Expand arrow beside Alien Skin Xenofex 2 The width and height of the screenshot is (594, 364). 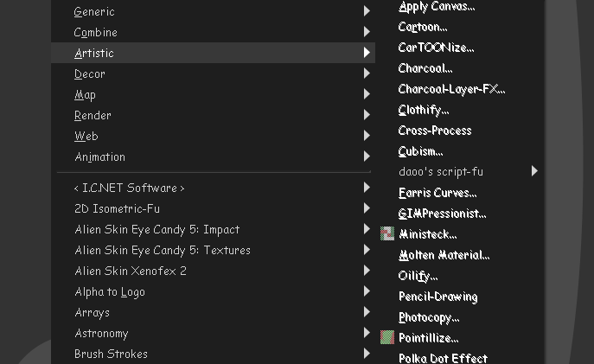pos(367,270)
